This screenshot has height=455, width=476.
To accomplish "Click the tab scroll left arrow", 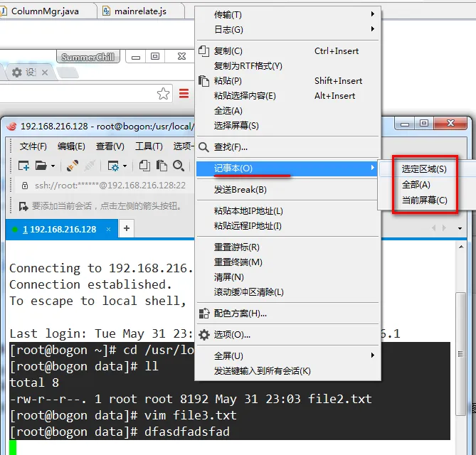I will coord(434,227).
